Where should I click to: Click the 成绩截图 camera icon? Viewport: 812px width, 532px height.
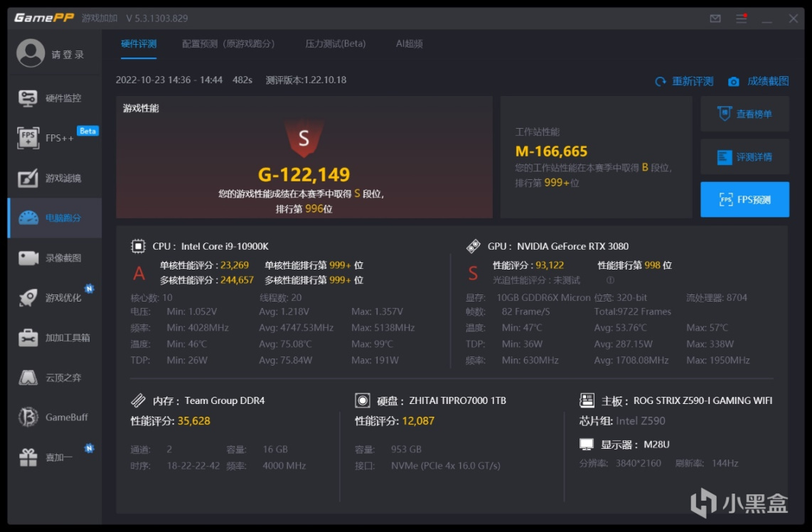click(x=733, y=81)
